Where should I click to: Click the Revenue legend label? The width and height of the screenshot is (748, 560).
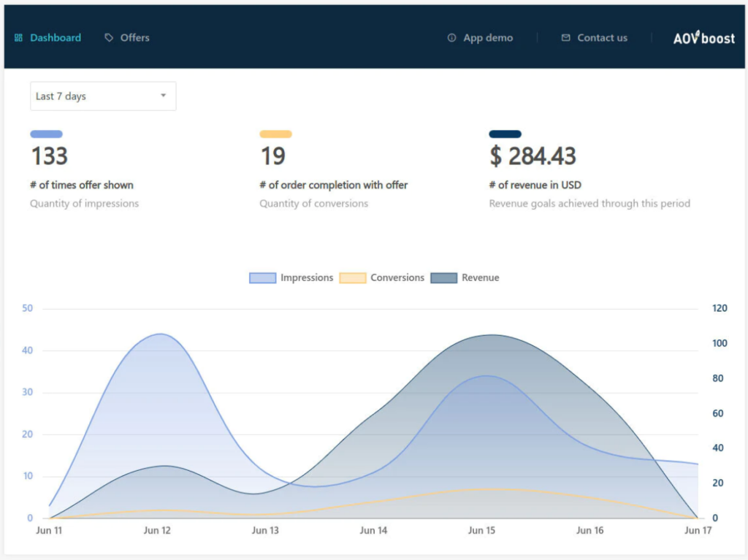481,277
